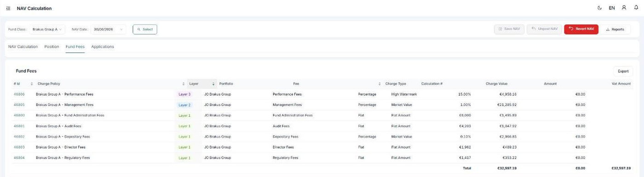Switch to the NAV Calculation tab

(23, 46)
